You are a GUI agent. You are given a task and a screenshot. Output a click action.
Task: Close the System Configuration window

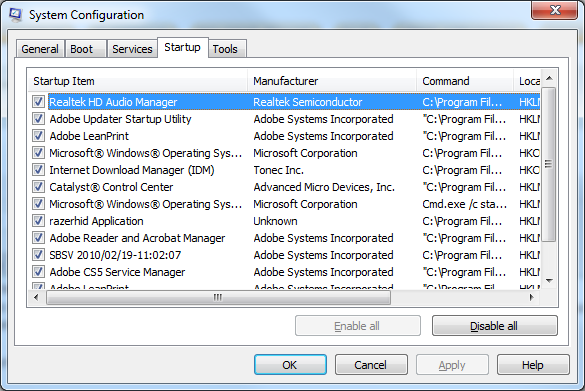(555, 10)
